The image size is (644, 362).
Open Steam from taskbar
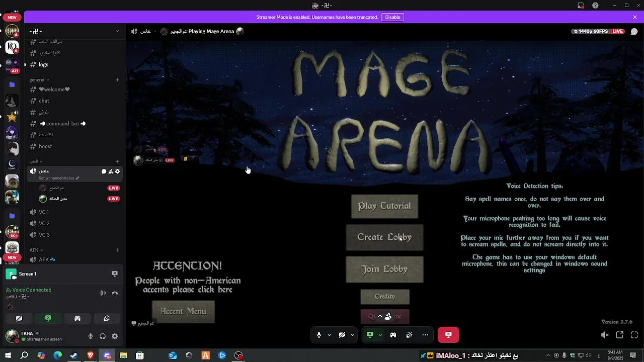[74, 355]
